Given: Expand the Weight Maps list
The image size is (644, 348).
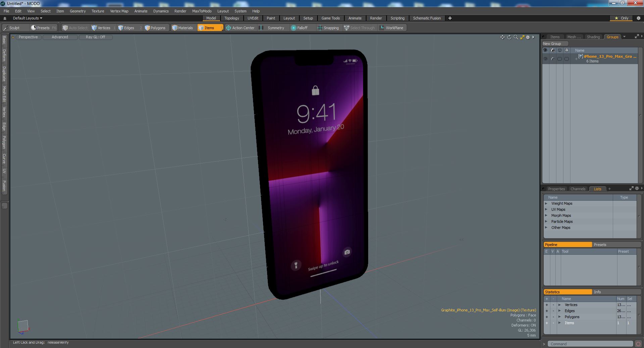Looking at the screenshot, I should click(x=546, y=203).
